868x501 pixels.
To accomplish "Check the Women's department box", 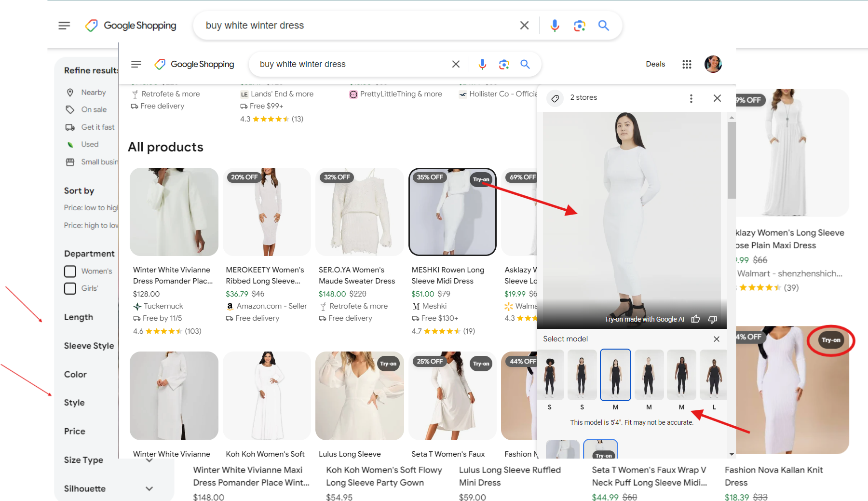I will (70, 271).
